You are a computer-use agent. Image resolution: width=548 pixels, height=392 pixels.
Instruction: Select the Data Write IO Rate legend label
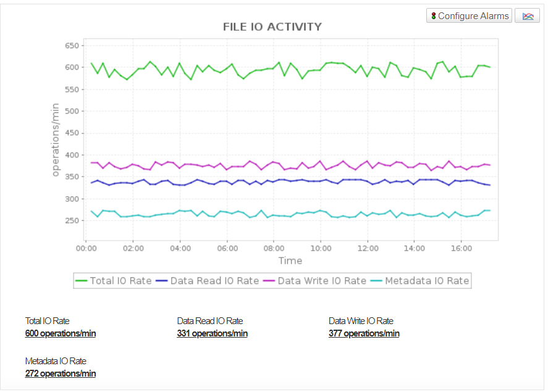coord(322,281)
